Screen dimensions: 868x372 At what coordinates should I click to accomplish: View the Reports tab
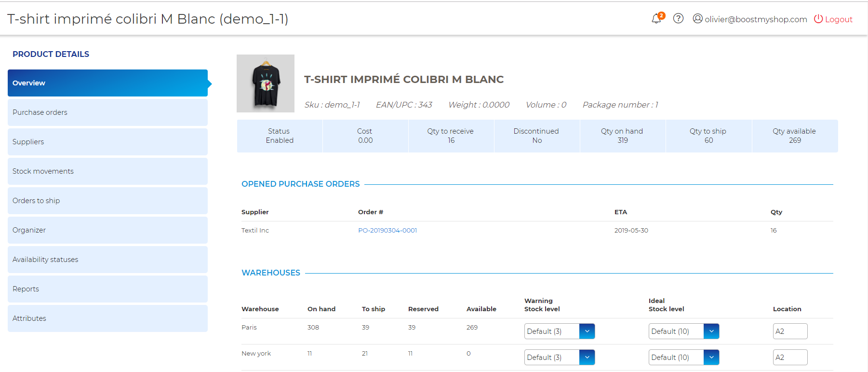click(x=107, y=289)
